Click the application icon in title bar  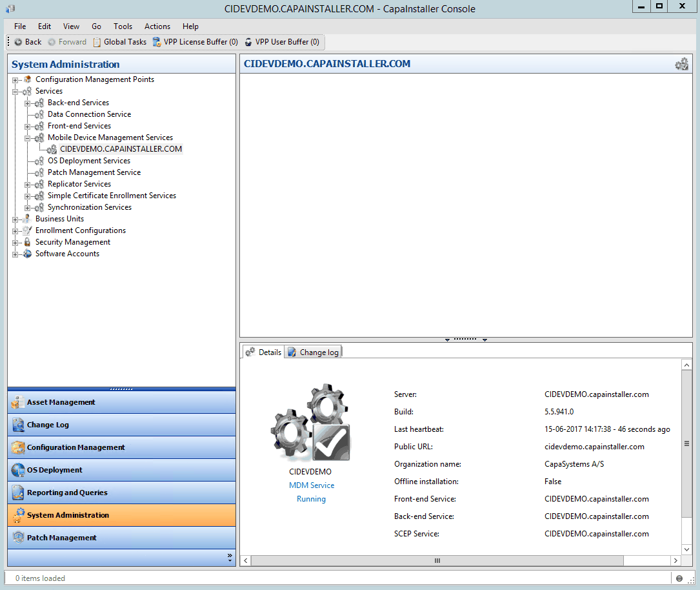10,8
